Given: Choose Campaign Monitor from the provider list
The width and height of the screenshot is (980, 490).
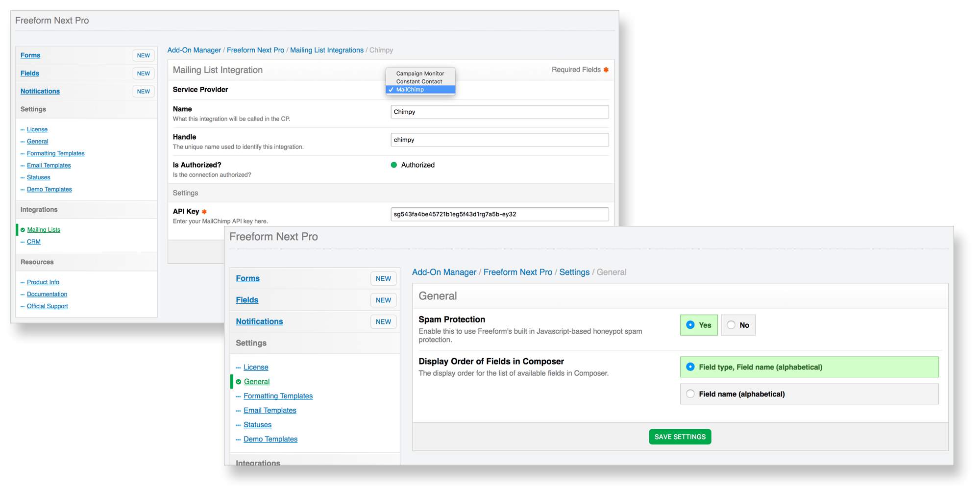Looking at the screenshot, I should [420, 73].
